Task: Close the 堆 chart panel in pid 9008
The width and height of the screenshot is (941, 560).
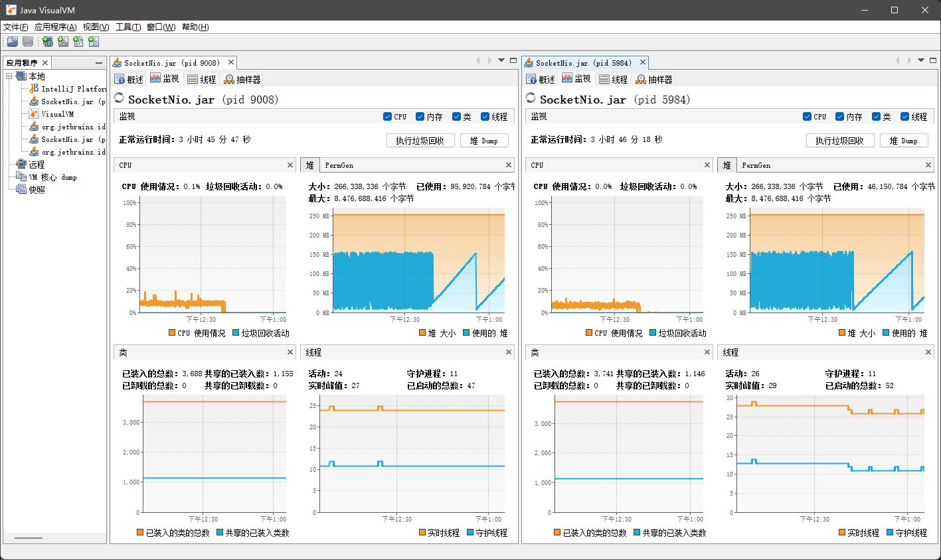Action: pos(509,165)
